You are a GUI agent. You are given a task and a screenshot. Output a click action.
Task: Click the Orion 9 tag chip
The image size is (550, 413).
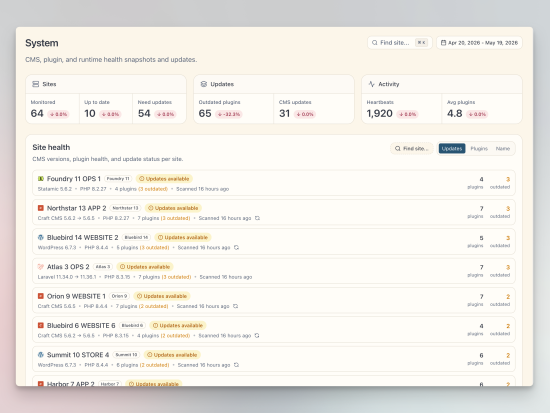[x=119, y=296]
